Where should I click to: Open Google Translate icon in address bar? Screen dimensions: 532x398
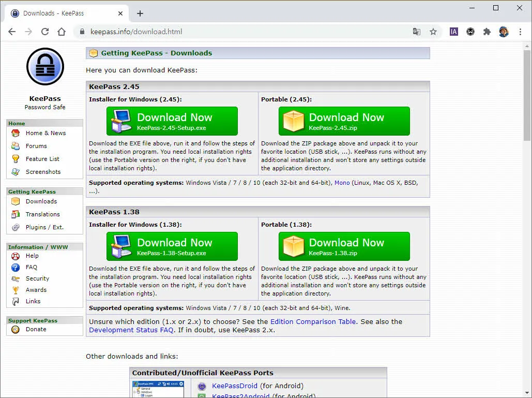click(417, 32)
